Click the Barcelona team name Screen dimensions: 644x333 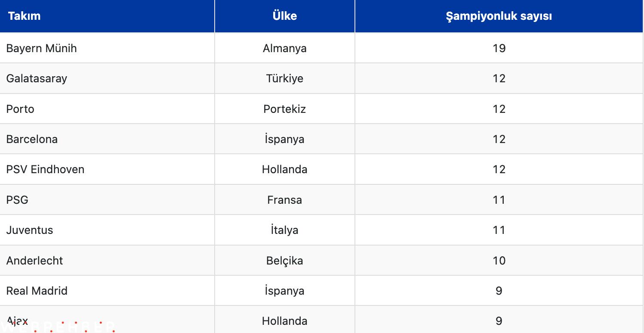point(32,139)
